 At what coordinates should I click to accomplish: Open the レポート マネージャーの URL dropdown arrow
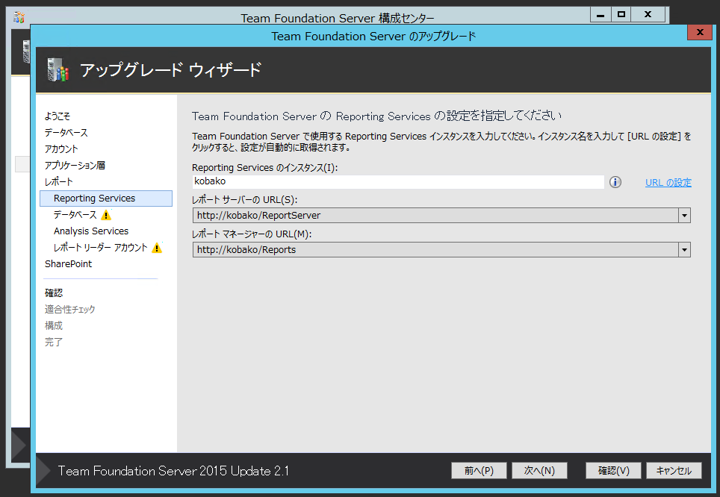pos(684,250)
